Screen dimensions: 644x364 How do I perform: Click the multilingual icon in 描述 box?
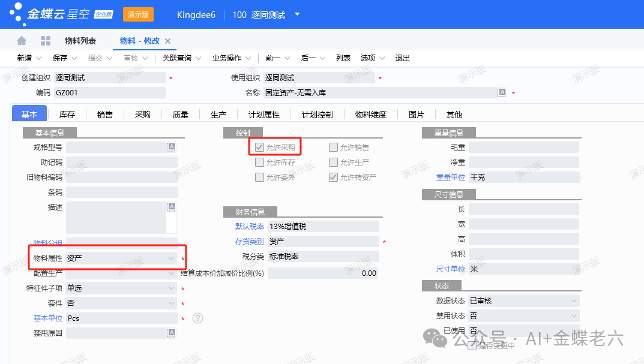click(x=171, y=207)
